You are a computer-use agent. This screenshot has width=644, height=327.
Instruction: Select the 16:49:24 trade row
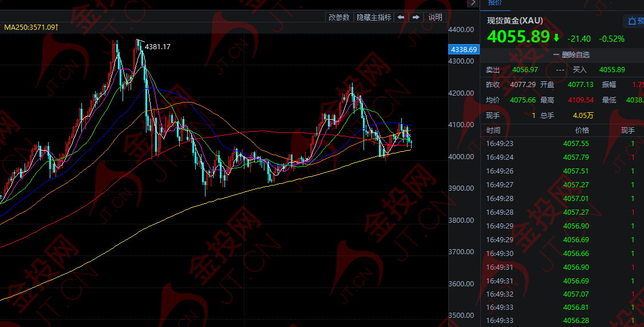pos(562,157)
